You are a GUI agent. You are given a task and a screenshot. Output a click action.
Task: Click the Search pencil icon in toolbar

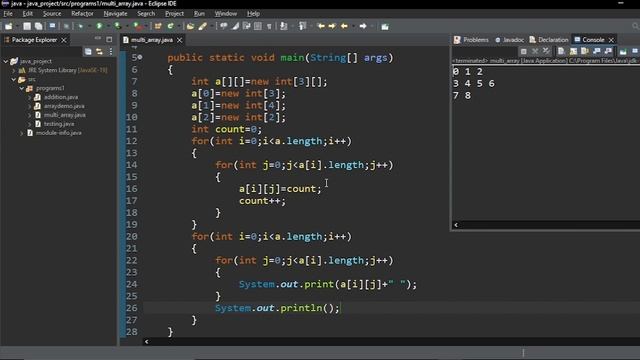pos(202,26)
